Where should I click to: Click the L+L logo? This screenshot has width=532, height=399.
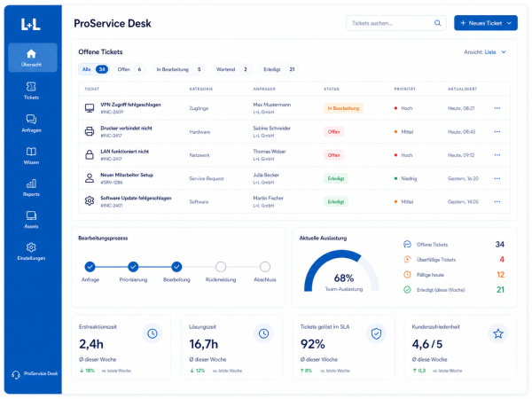(x=30, y=25)
